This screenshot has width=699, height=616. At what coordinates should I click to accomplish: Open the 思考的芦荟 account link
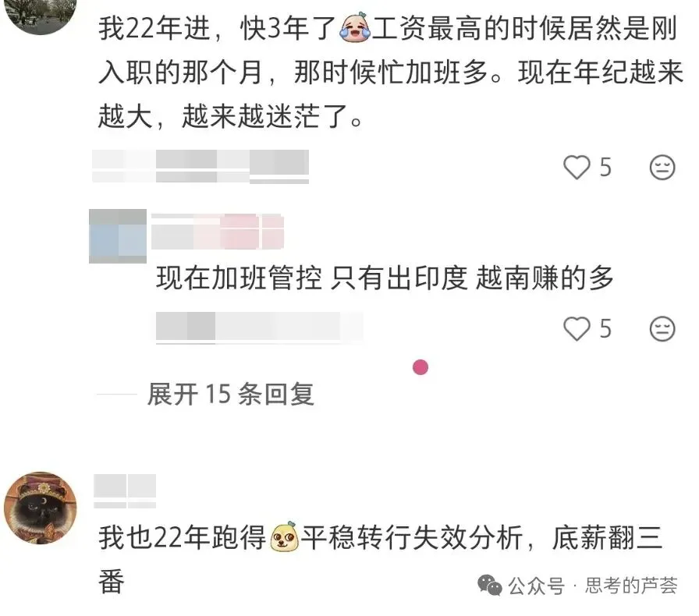tap(631, 586)
